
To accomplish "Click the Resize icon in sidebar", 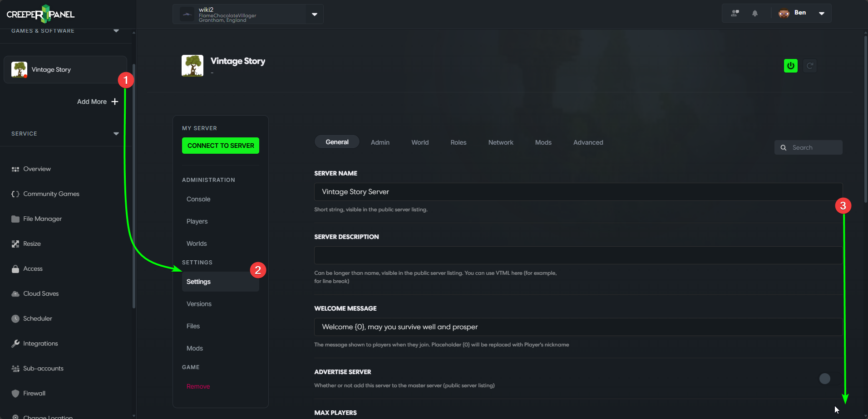I will 15,244.
